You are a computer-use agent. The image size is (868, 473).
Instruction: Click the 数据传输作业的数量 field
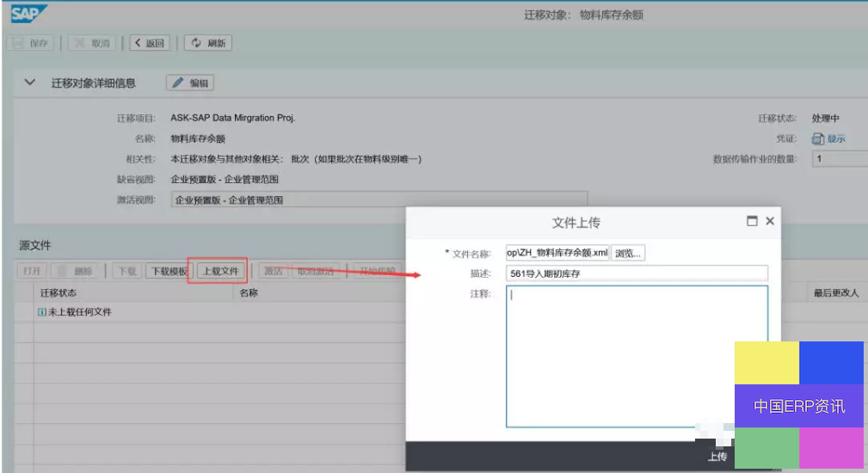point(840,159)
